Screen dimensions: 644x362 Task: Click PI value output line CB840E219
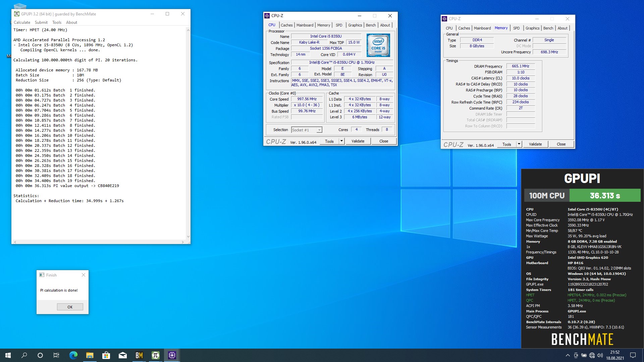click(x=67, y=186)
